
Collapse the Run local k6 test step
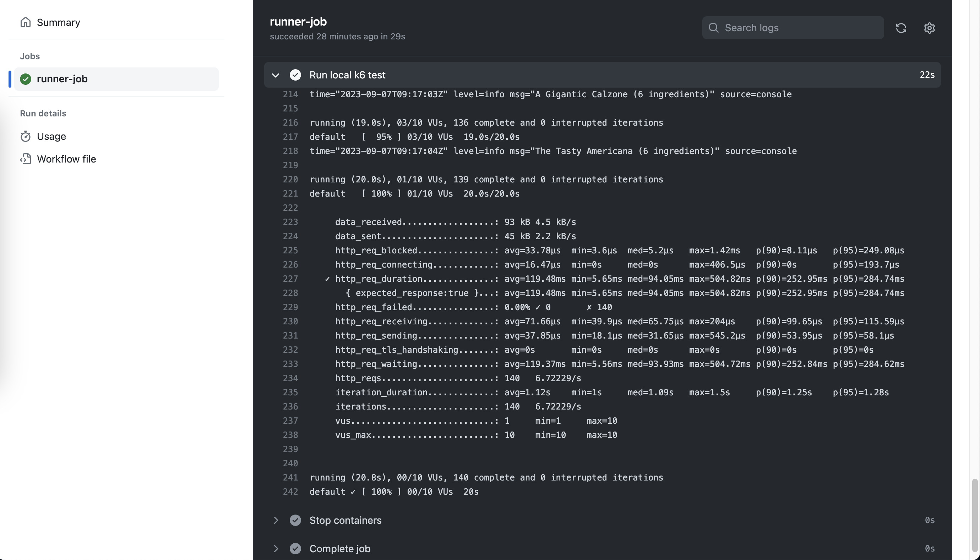tap(276, 75)
